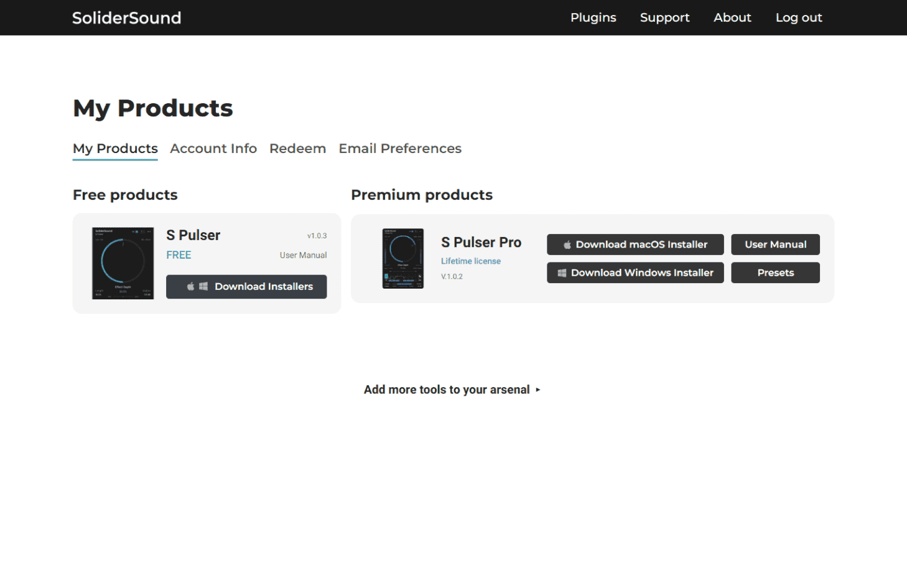Switch to the Redeem tab
Screen dimensions: 907x588
pos(297,149)
